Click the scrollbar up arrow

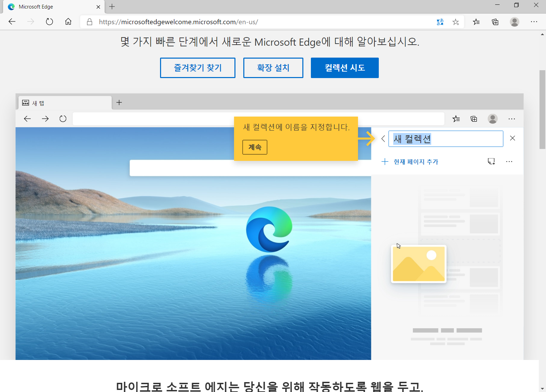tap(542, 34)
